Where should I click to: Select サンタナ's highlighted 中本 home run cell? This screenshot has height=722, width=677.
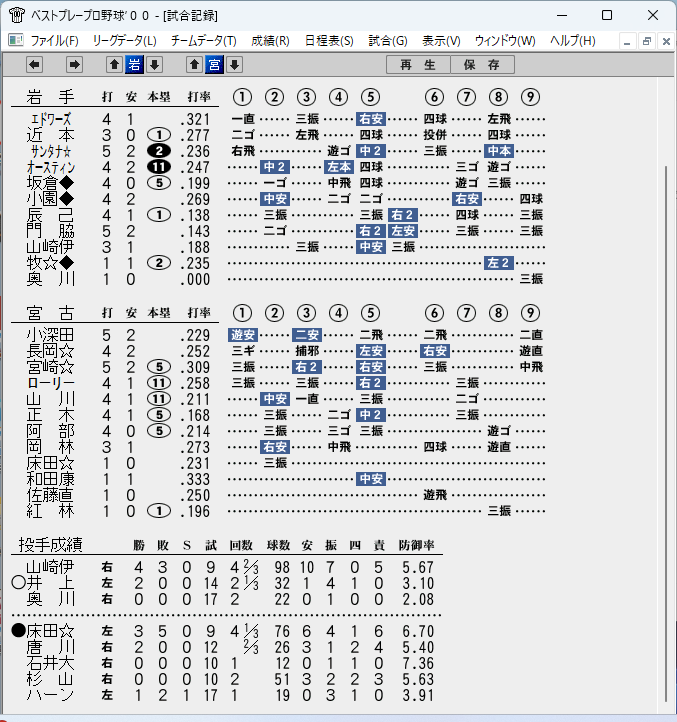click(499, 151)
